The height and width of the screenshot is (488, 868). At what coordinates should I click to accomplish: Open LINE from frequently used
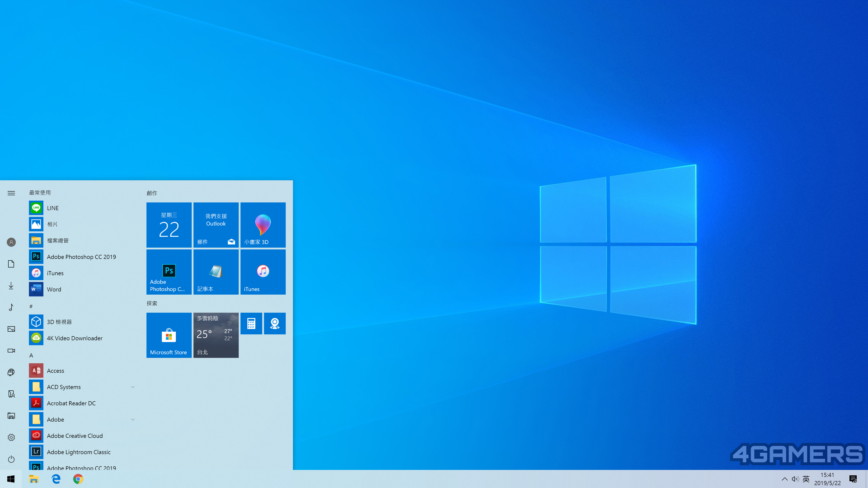(x=52, y=207)
